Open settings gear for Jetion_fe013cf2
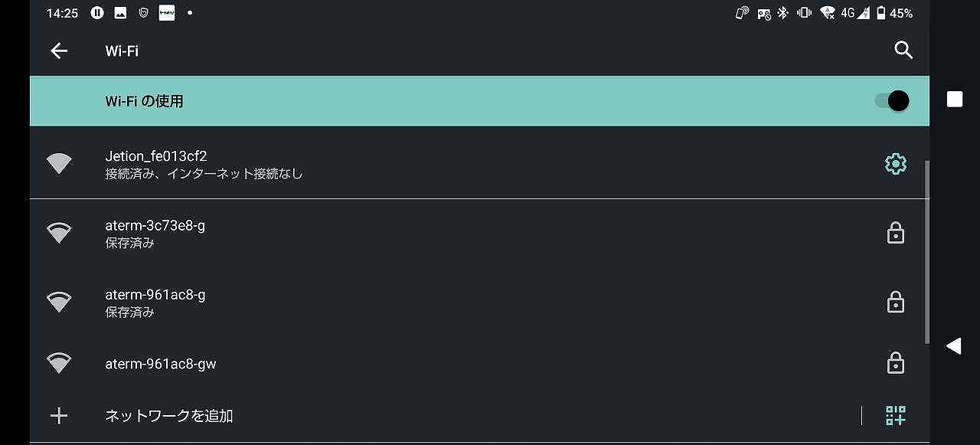This screenshot has height=445, width=980. pos(895,163)
